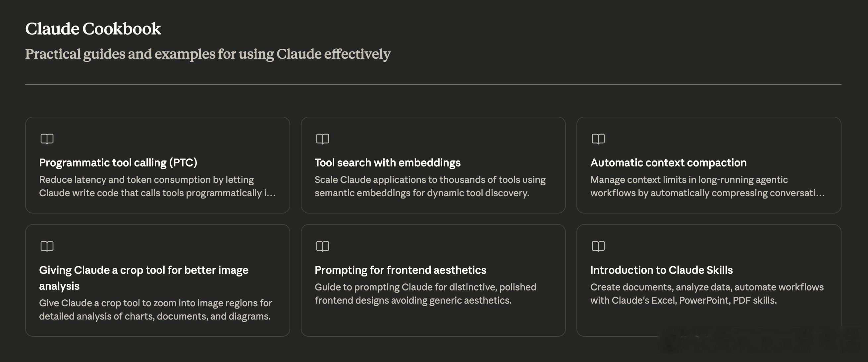
Task: Click the Claude Cookbook heading
Action: 93,29
